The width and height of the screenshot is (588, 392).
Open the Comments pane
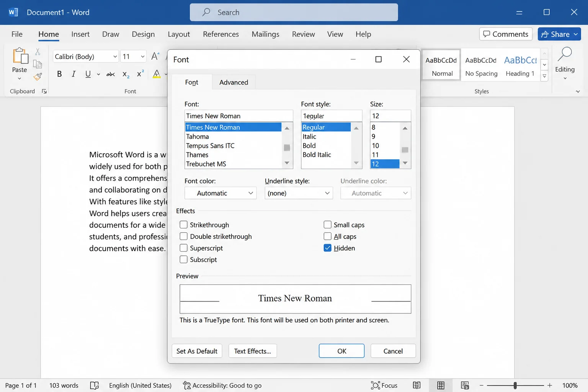[x=506, y=34]
